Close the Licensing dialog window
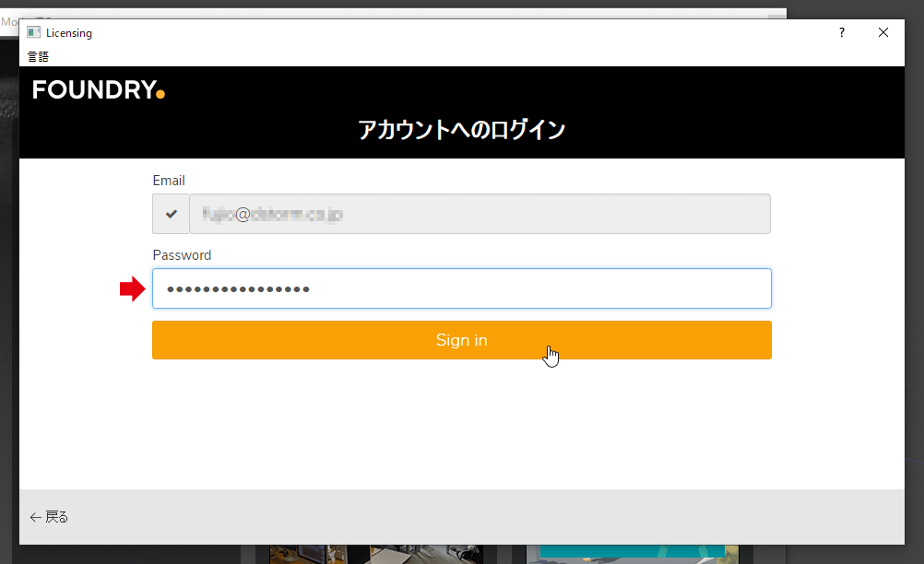 883,32
